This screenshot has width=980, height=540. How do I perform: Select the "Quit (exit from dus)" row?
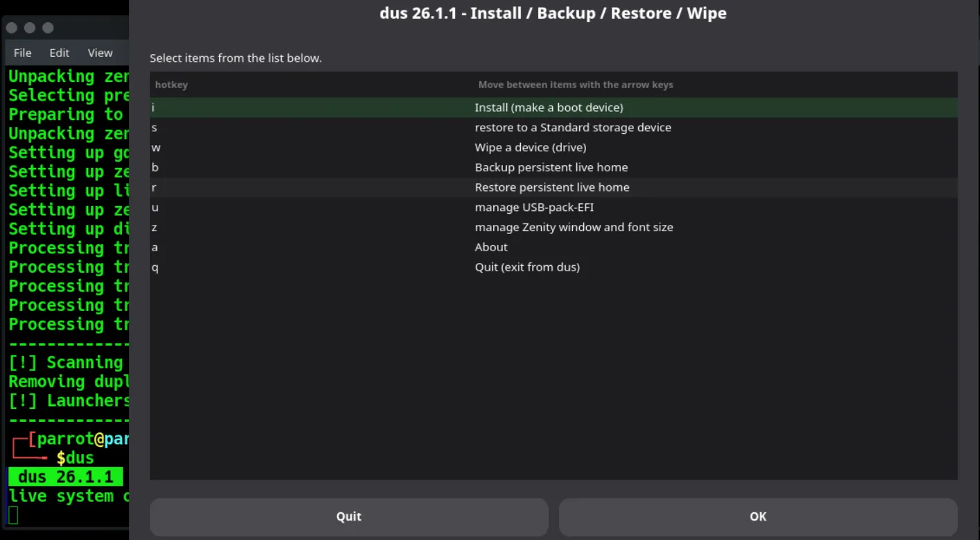pos(553,267)
